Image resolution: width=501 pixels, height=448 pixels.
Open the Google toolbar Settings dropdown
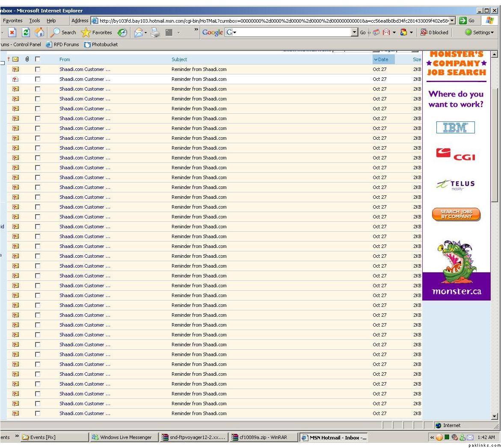pyautogui.click(x=479, y=32)
